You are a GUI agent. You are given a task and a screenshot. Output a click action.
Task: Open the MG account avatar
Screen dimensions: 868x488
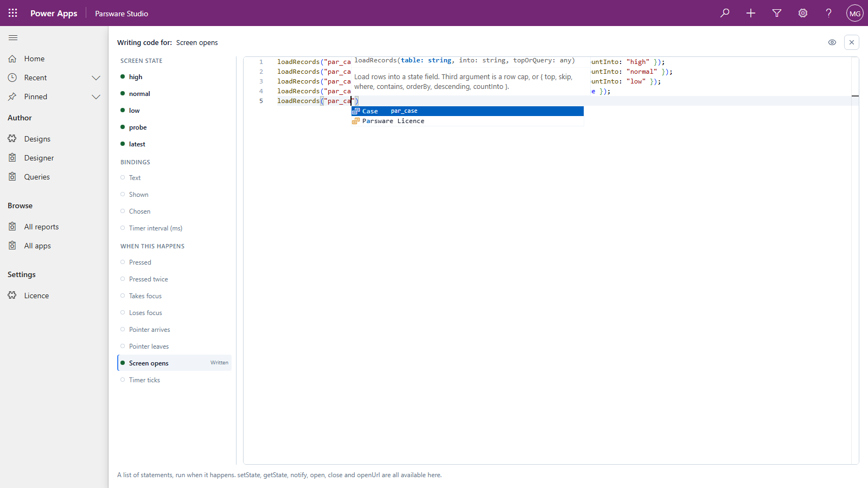855,13
